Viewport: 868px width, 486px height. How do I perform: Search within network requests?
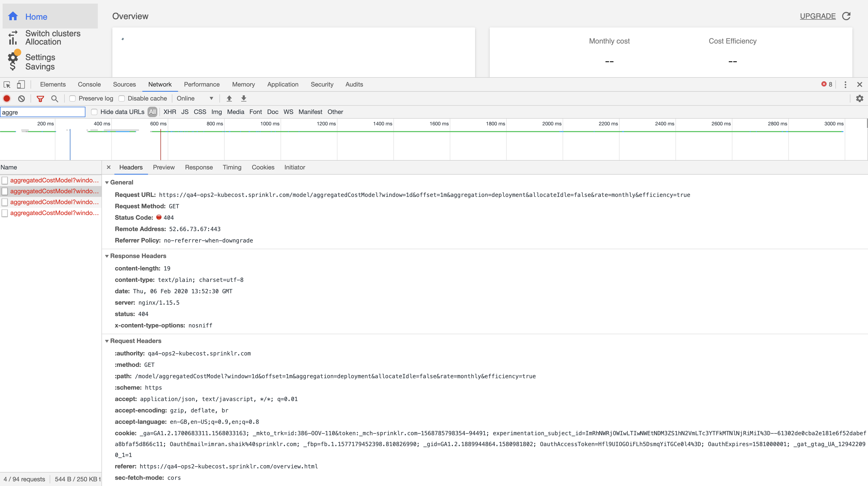click(55, 98)
